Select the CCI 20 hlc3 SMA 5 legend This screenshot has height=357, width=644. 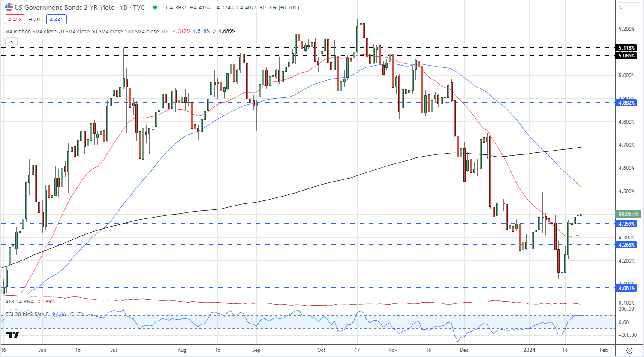27,315
